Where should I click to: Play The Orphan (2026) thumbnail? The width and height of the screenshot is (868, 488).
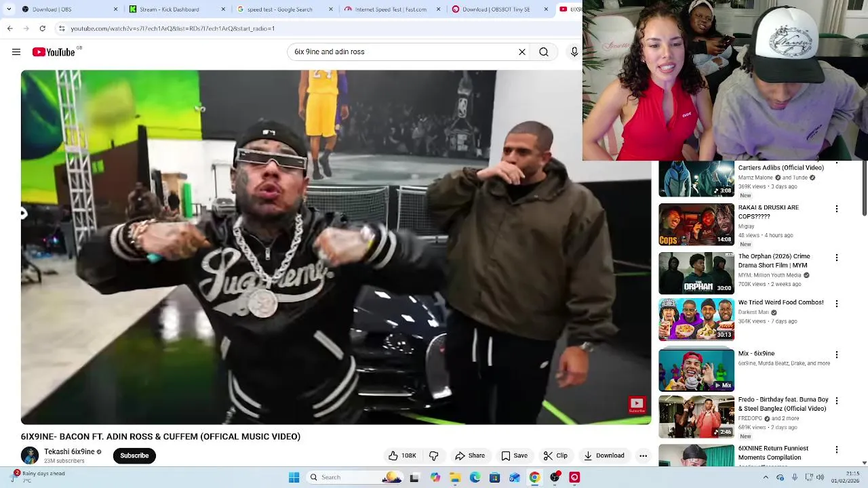696,273
